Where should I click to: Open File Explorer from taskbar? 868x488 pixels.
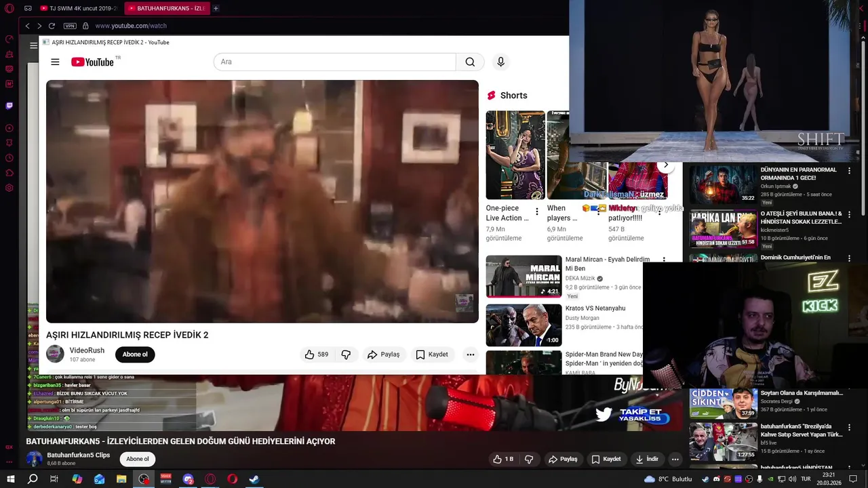click(121, 479)
